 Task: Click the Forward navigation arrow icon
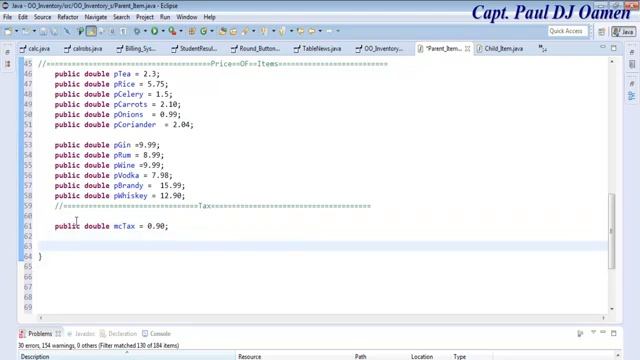pos(329,31)
